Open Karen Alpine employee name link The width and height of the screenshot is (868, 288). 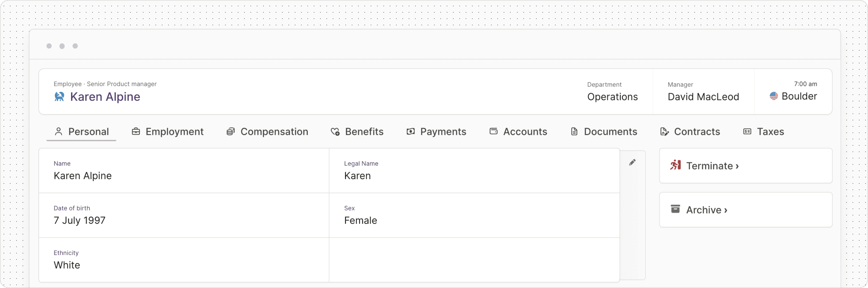tap(105, 96)
